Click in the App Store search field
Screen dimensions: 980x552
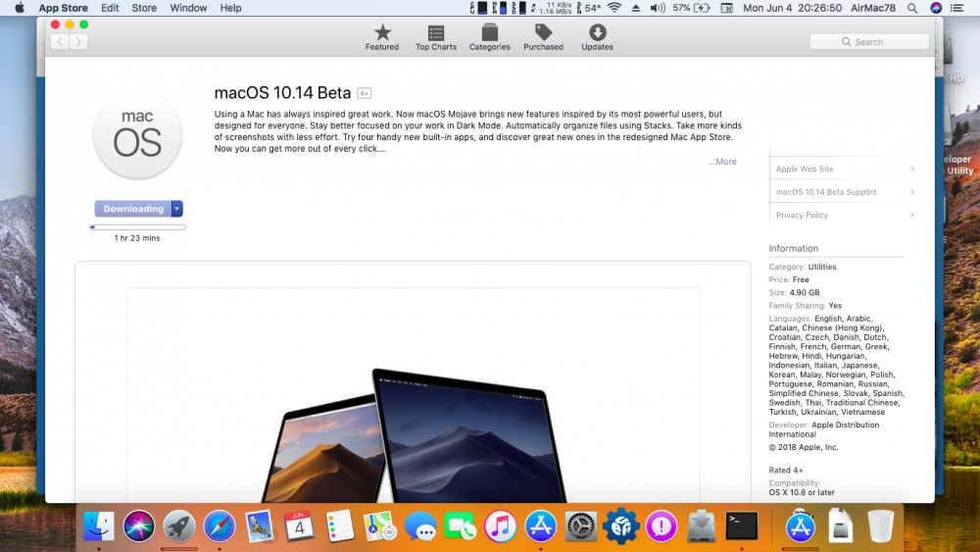click(x=868, y=42)
